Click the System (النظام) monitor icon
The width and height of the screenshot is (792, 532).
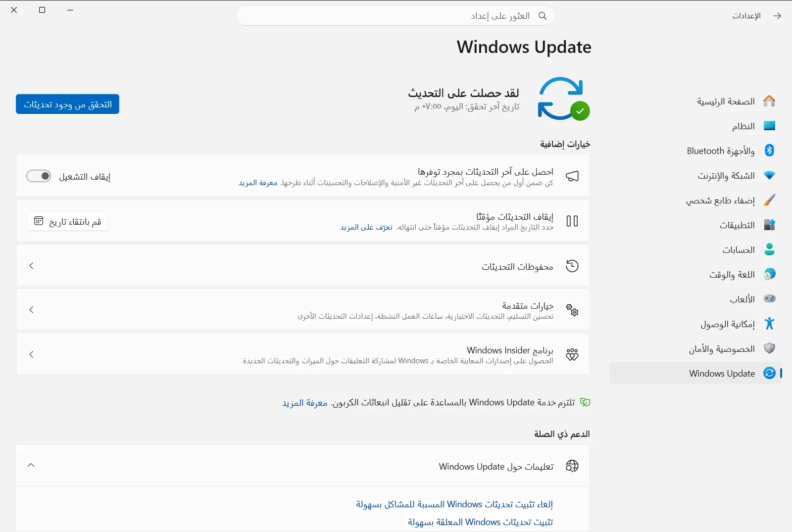(x=769, y=126)
